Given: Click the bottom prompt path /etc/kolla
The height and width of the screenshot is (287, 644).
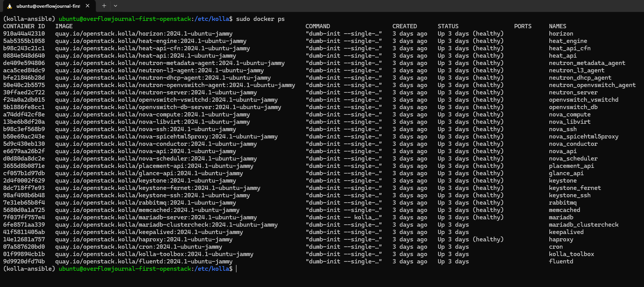Looking at the screenshot, I should pyautogui.click(x=212, y=269).
